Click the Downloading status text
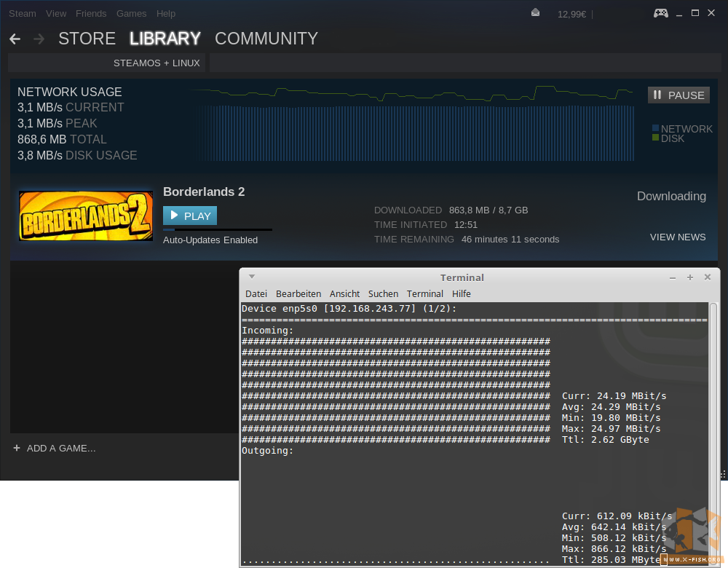The height and width of the screenshot is (568, 728). pos(671,197)
